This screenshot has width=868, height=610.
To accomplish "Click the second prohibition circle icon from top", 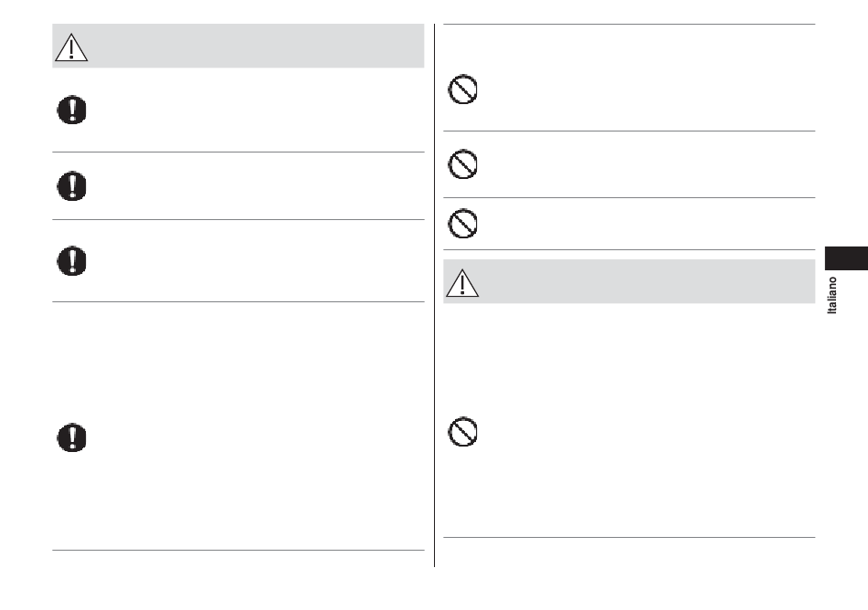I will click(463, 164).
